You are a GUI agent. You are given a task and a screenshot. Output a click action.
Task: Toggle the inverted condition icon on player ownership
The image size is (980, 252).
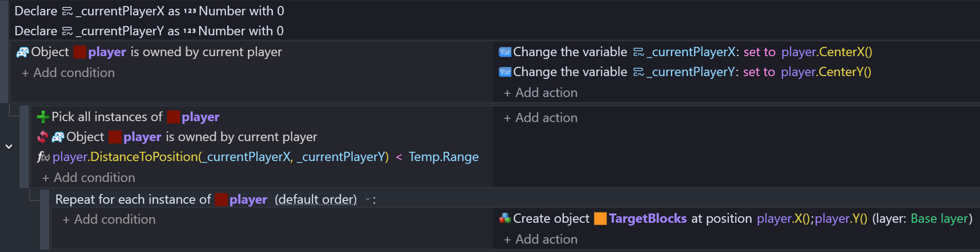tap(43, 137)
